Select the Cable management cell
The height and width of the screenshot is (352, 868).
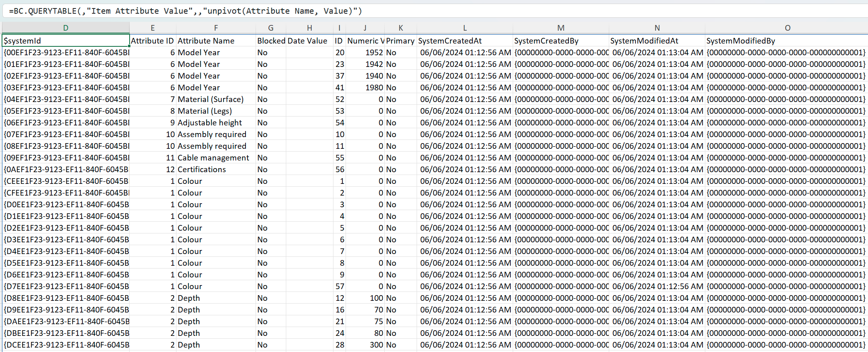point(216,158)
